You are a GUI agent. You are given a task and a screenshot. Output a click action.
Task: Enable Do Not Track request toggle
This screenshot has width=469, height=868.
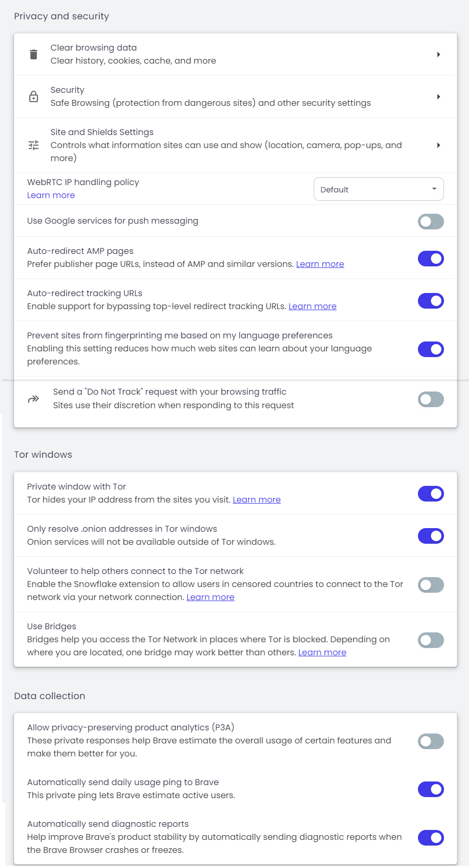pos(431,399)
